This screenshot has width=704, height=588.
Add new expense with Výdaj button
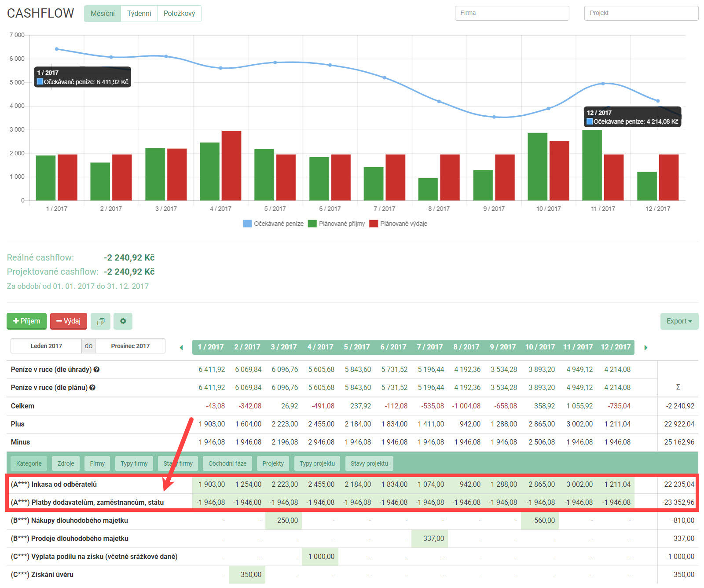pos(69,321)
